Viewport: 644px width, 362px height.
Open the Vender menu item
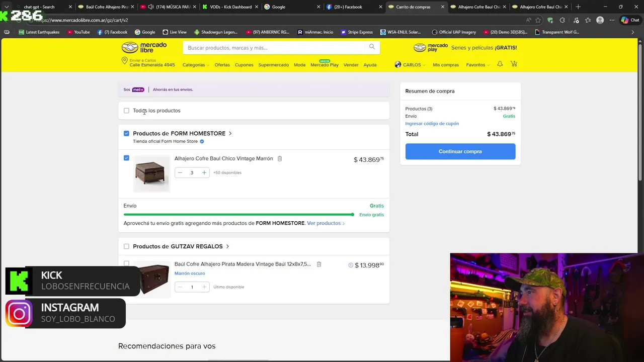point(351,65)
